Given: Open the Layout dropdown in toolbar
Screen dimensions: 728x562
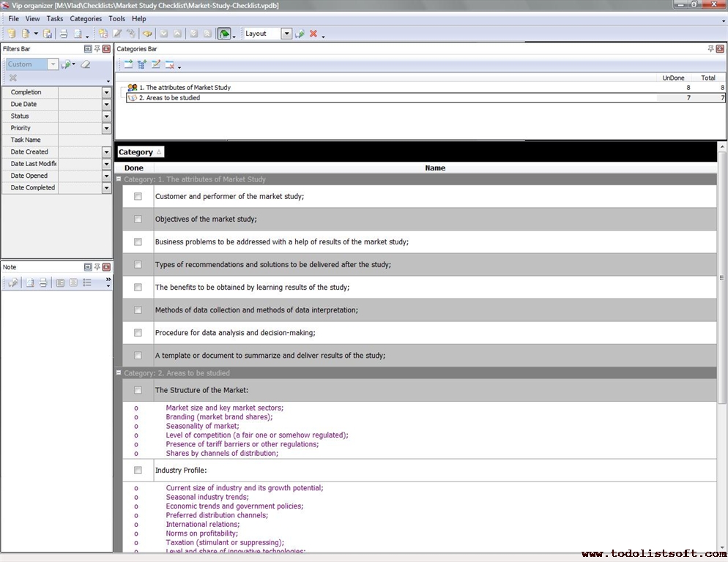Looking at the screenshot, I should pyautogui.click(x=286, y=34).
